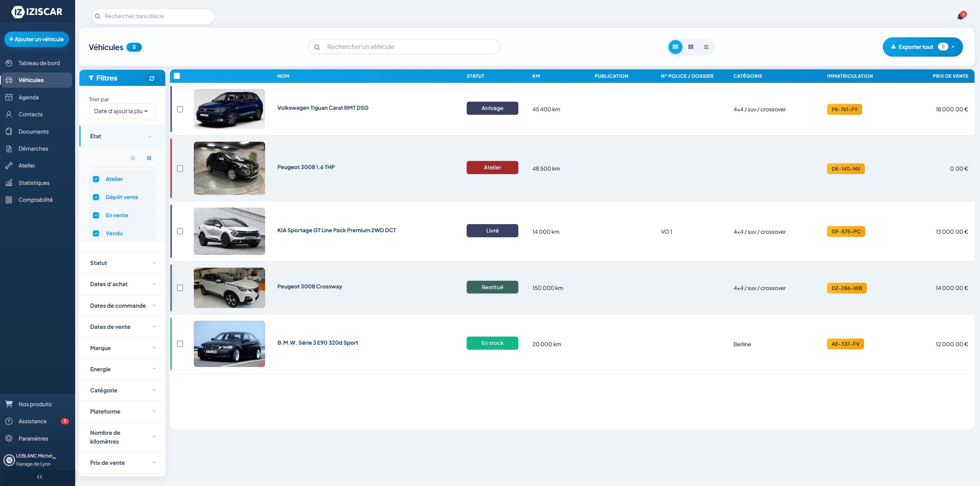This screenshot has width=980, height=486.
Task: Click the search icon in vehicle search
Action: [x=317, y=47]
